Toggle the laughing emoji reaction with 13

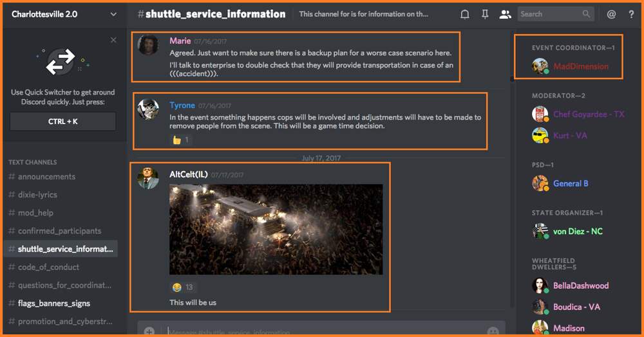[x=183, y=287]
